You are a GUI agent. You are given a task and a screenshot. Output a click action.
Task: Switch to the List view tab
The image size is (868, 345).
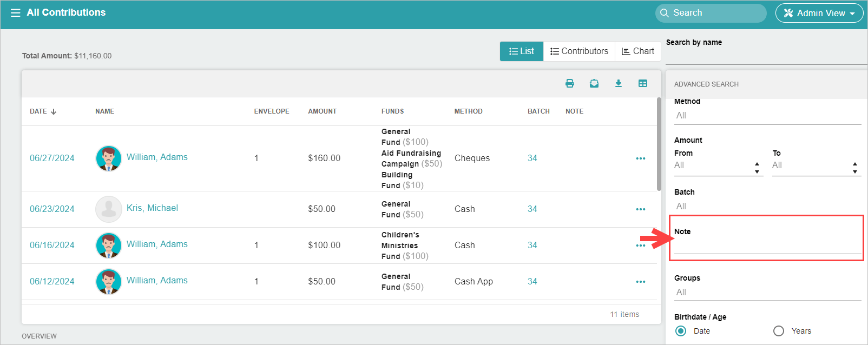pyautogui.click(x=522, y=51)
